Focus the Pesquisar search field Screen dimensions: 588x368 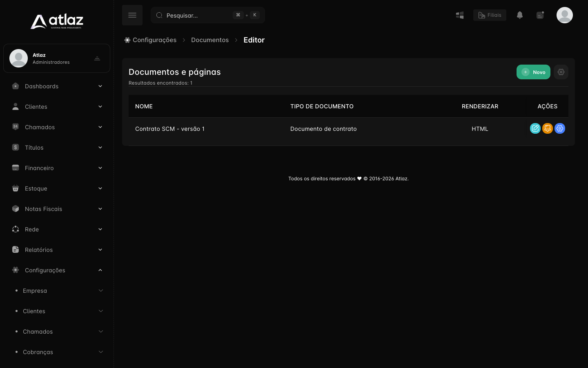(x=208, y=15)
